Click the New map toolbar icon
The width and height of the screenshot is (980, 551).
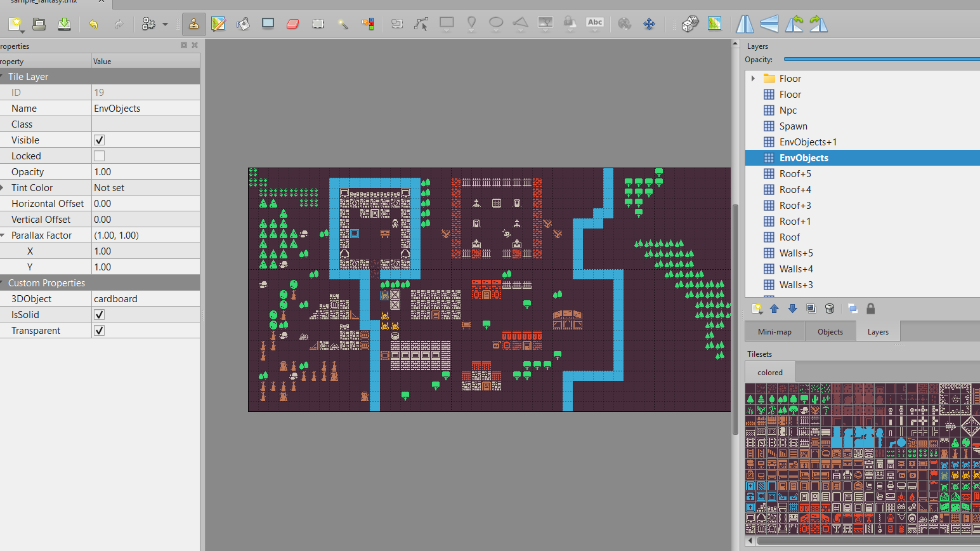[x=15, y=24]
